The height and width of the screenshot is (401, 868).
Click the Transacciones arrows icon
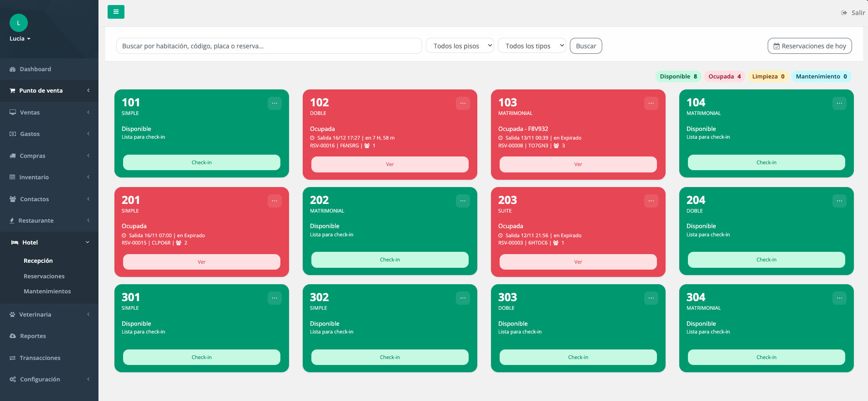click(x=13, y=358)
